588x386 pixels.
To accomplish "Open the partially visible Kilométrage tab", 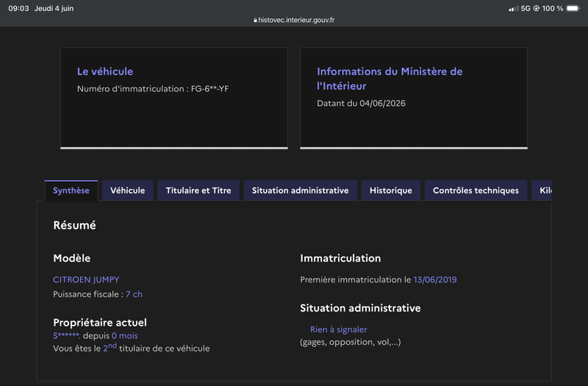I will [542, 190].
